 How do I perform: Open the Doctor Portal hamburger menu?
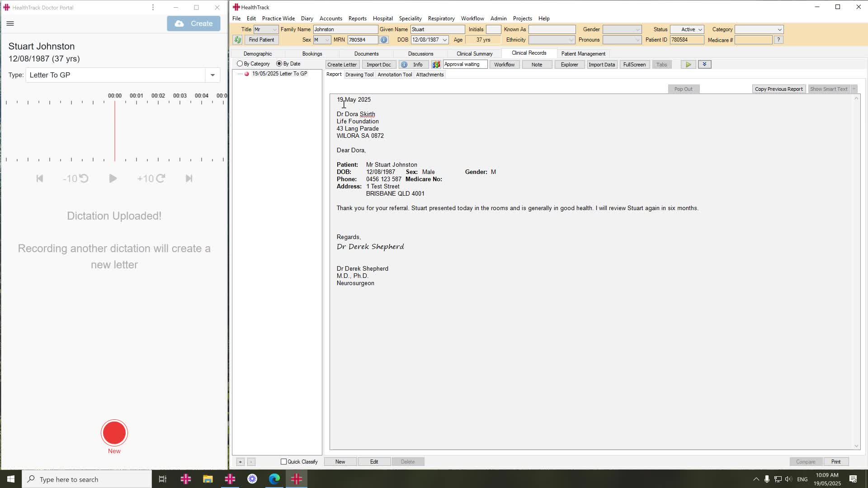[10, 23]
